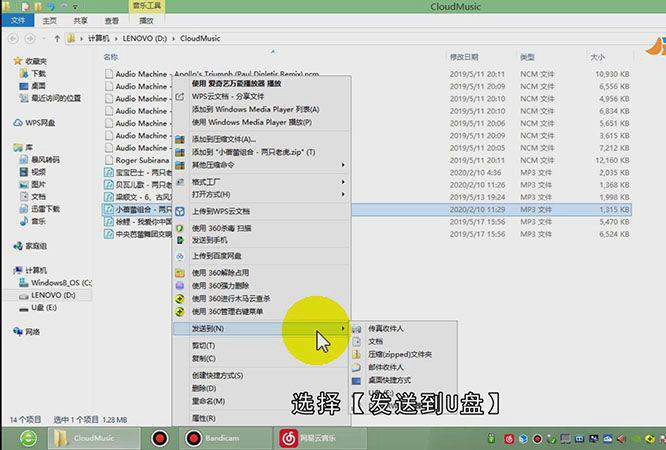Open CloudMusic folder from the taskbar
The image size is (666, 450).
[x=93, y=438]
